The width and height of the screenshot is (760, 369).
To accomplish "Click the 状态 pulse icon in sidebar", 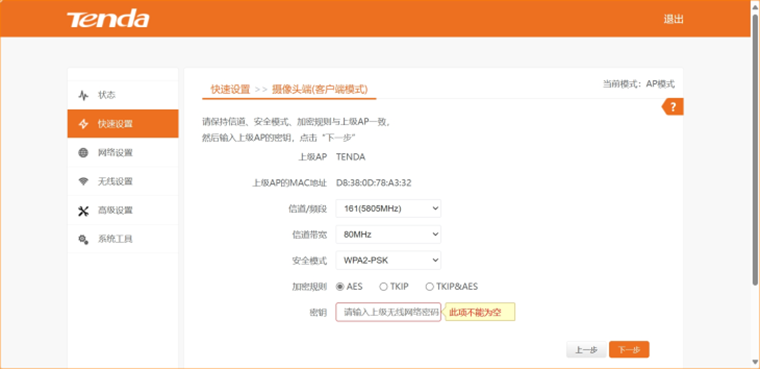I will tap(83, 95).
